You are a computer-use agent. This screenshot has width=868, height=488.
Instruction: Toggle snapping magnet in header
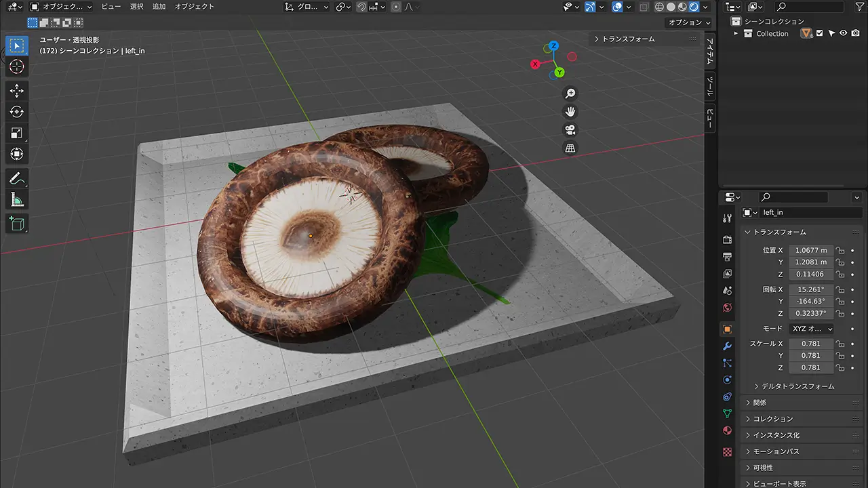(362, 7)
